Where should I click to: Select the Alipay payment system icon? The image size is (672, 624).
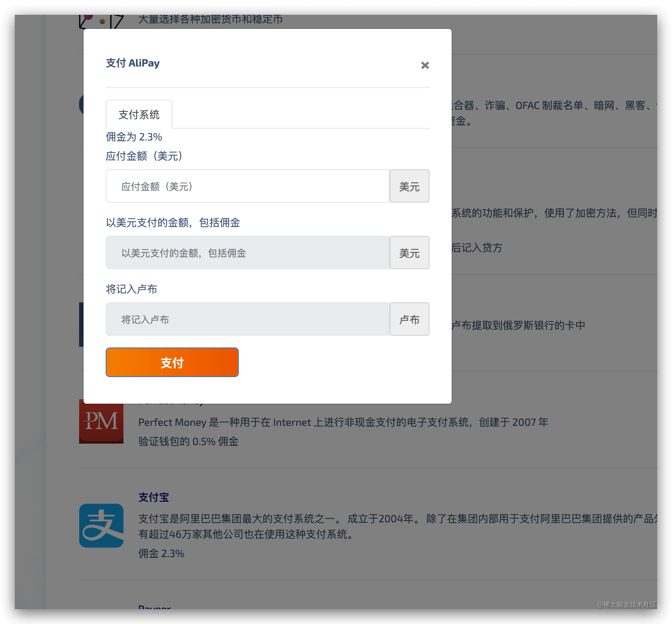[x=101, y=526]
